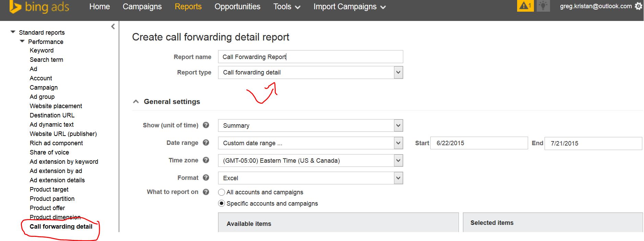Click help icon next to Time zone
Image resolution: width=644 pixels, height=241 pixels.
coord(206,160)
